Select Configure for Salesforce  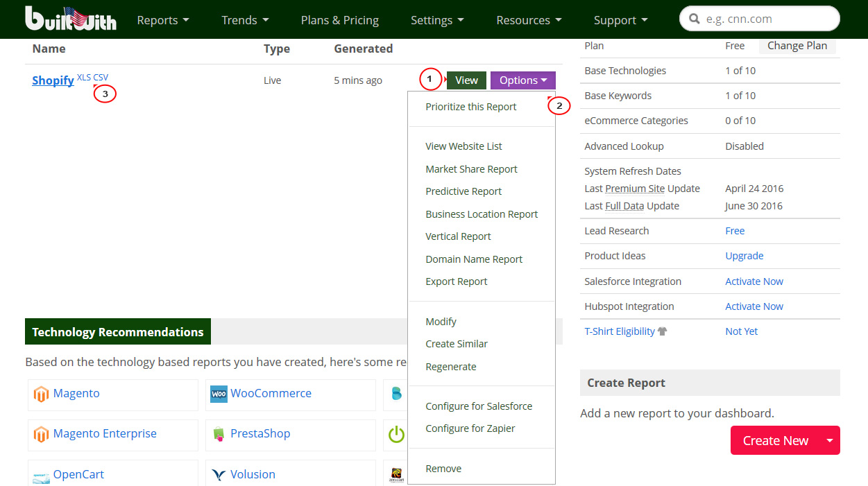[479, 406]
